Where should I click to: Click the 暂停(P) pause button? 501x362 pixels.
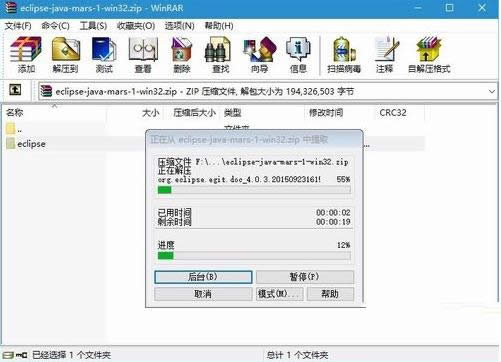[305, 277]
